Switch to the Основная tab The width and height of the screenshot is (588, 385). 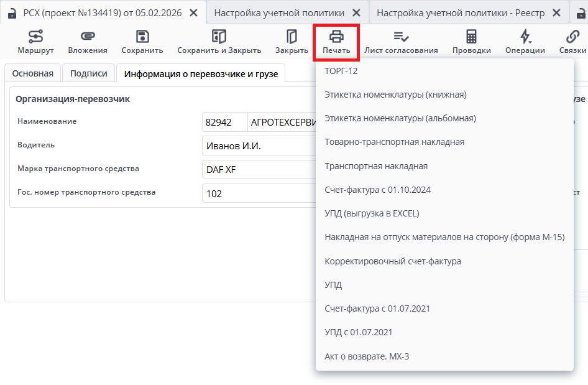[x=33, y=73]
